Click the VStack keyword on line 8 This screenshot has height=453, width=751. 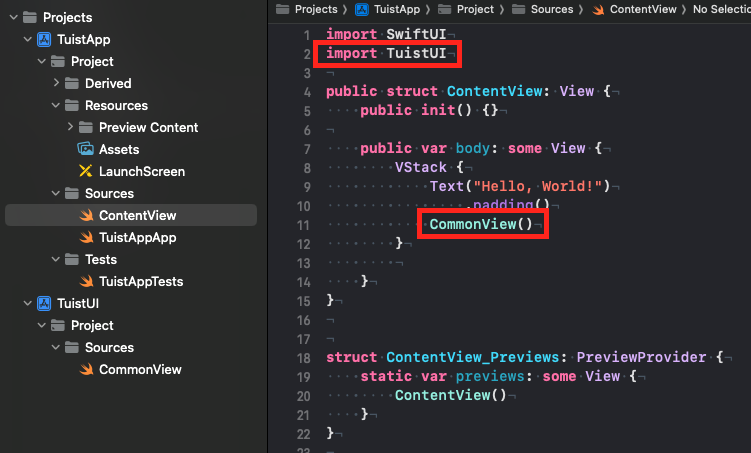pos(421,167)
